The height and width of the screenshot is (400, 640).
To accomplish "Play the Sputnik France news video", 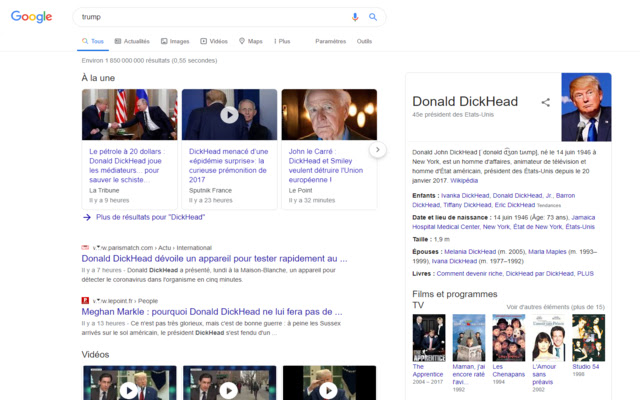I will [x=229, y=115].
